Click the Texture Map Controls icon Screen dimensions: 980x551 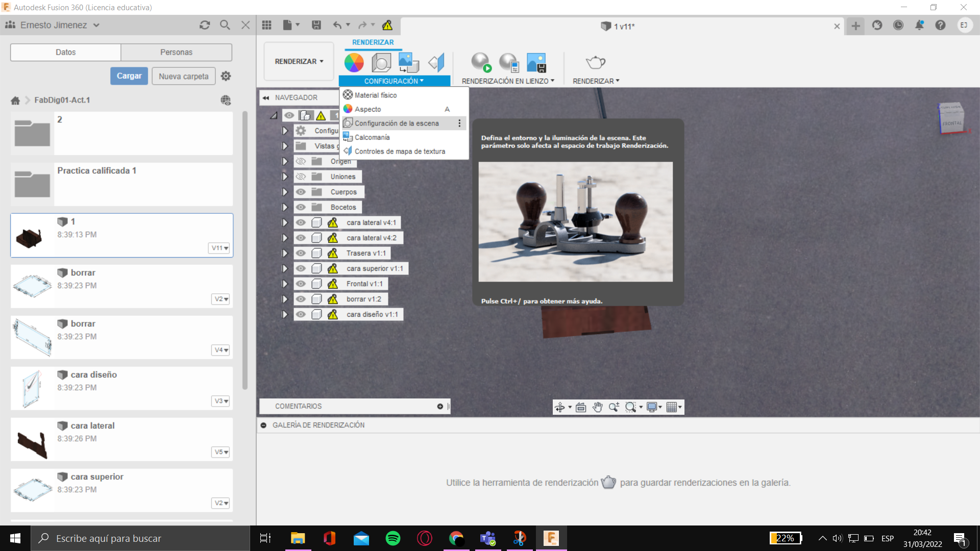(x=436, y=62)
